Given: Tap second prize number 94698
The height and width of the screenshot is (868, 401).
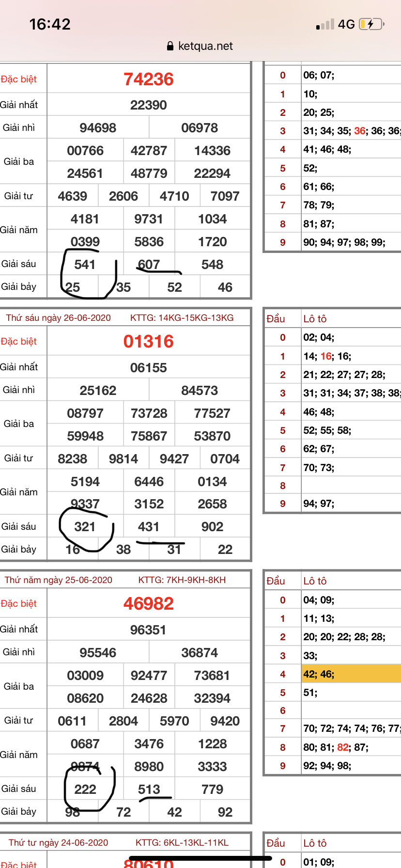Looking at the screenshot, I should 98,128.
